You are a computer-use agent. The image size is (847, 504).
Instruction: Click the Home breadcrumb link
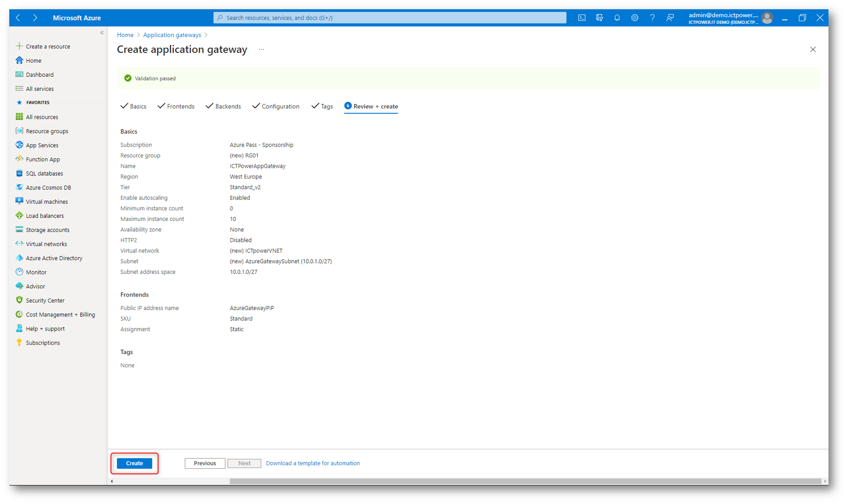(125, 35)
